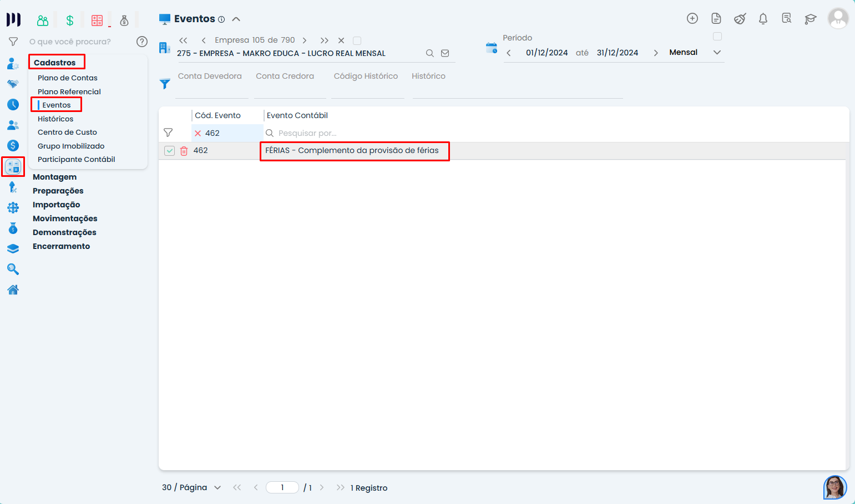Collapse the Eventos title chevron
The height and width of the screenshot is (504, 855).
tap(236, 19)
